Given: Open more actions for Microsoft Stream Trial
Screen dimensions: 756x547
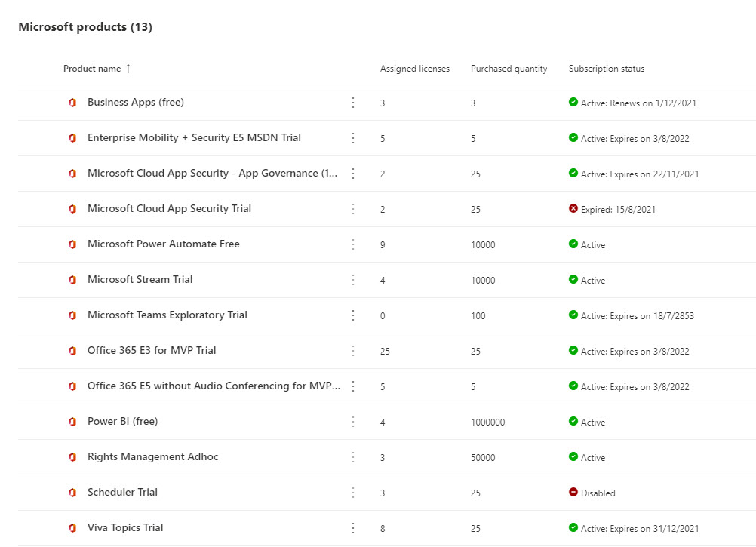Looking at the screenshot, I should [353, 279].
